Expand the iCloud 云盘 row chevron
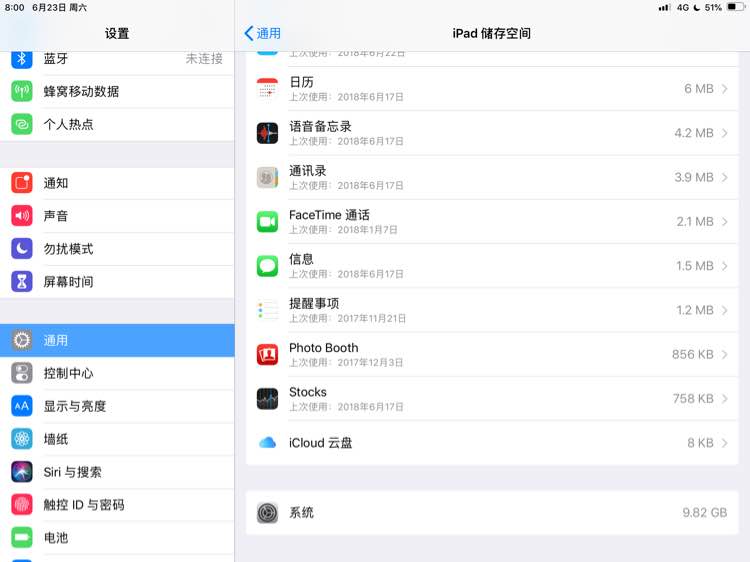This screenshot has height=562, width=750. point(725,443)
